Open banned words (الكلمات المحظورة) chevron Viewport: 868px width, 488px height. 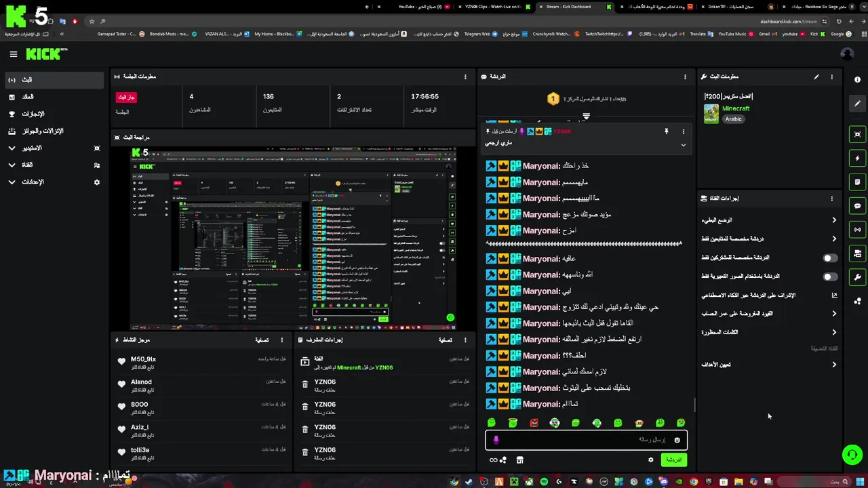click(834, 332)
